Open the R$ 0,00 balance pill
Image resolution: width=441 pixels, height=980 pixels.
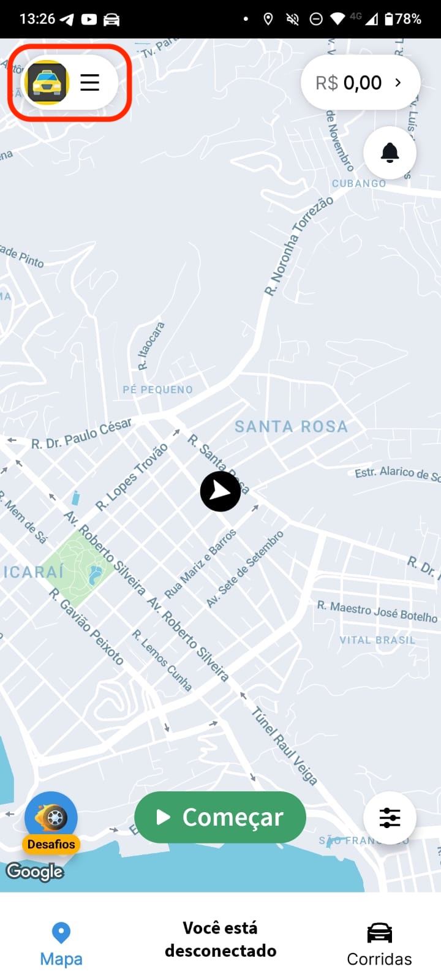[x=361, y=83]
